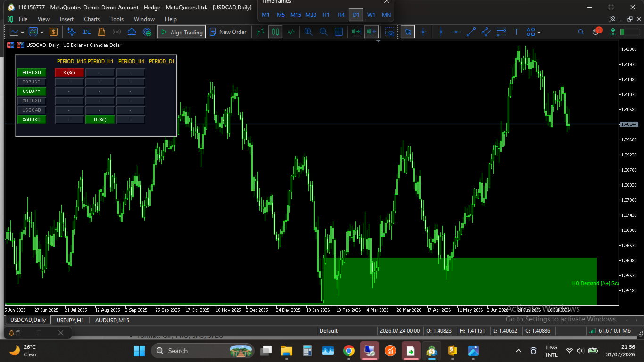Select the trendline drawing tool
The image size is (644, 362).
pyautogui.click(x=471, y=32)
